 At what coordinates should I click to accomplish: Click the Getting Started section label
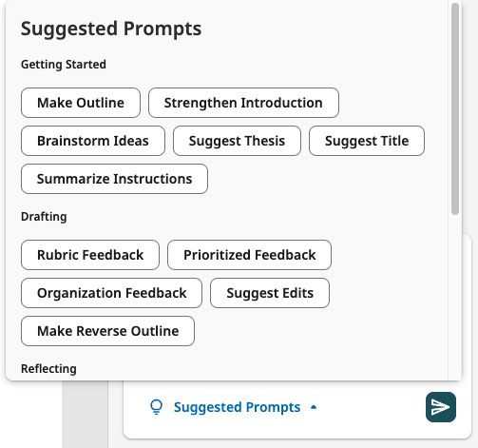pos(64,65)
